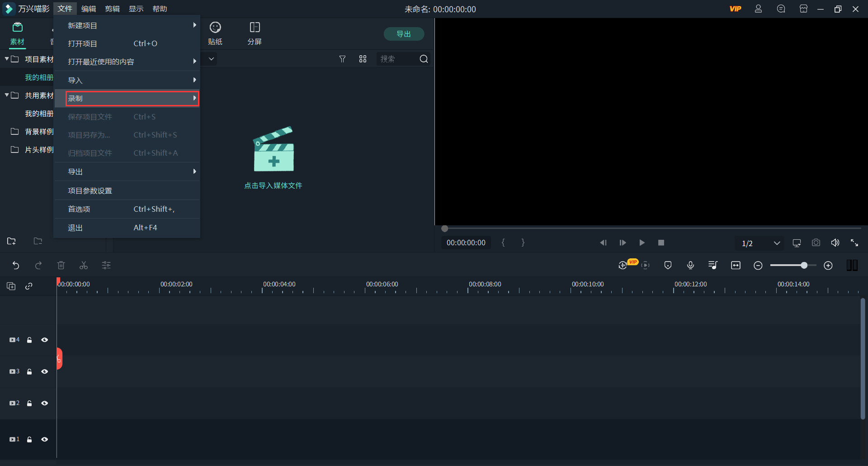Switch media view with grid icon

363,59
